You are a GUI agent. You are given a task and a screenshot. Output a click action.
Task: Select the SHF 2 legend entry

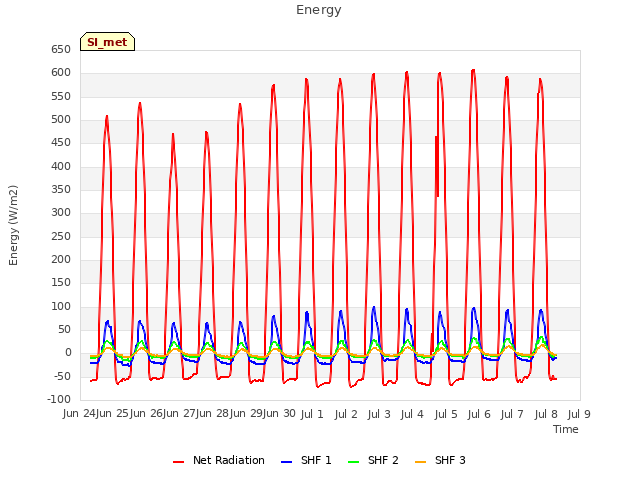pyautogui.click(x=373, y=460)
